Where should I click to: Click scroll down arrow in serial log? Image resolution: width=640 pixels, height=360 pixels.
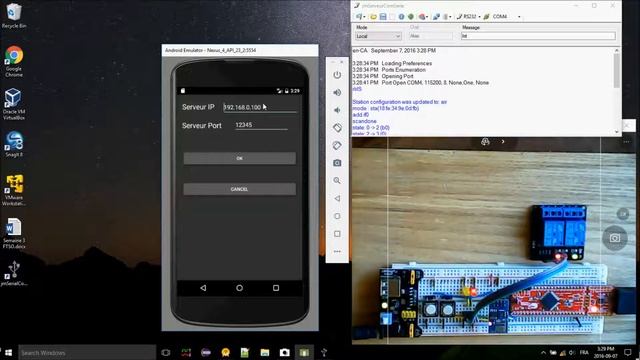(x=616, y=132)
